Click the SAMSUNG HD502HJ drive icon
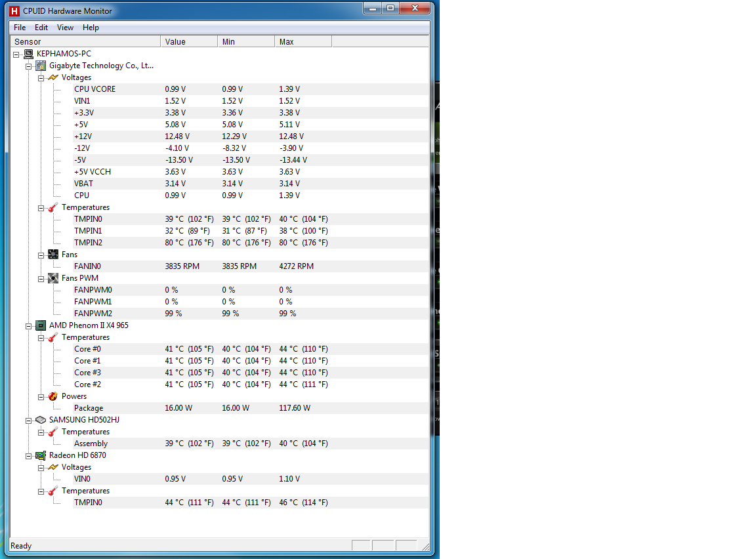The width and height of the screenshot is (756, 559). tap(41, 420)
